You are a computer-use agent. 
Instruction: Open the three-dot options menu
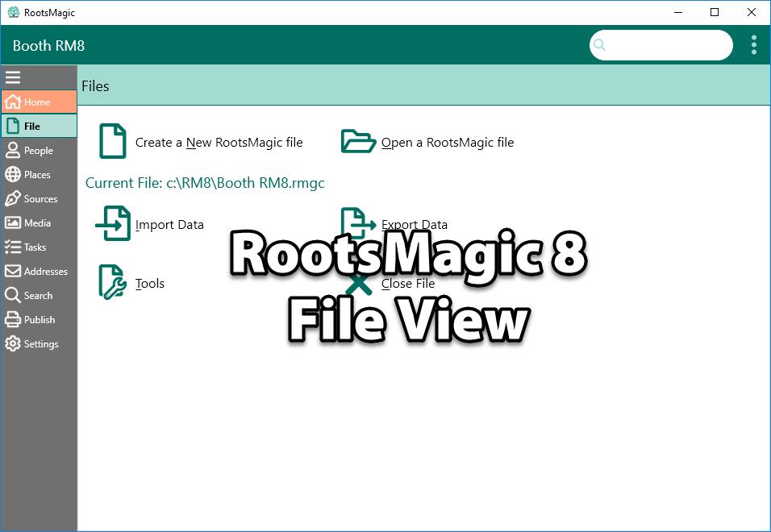point(754,44)
